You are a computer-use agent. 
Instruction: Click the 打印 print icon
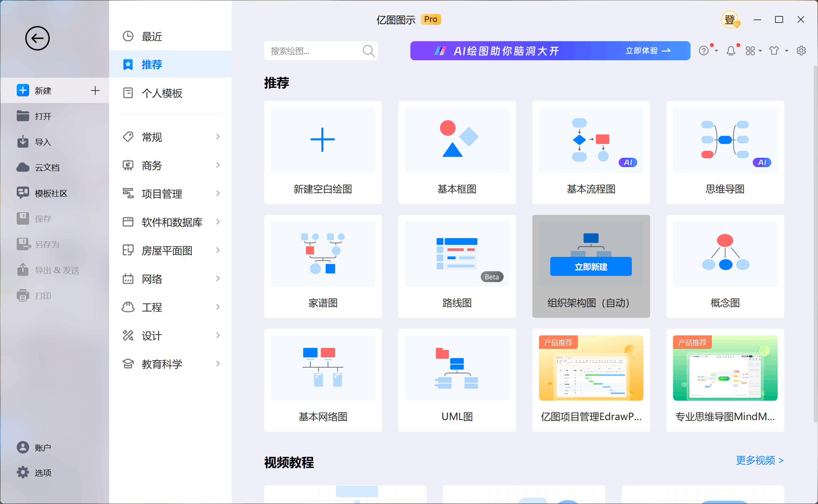[23, 296]
